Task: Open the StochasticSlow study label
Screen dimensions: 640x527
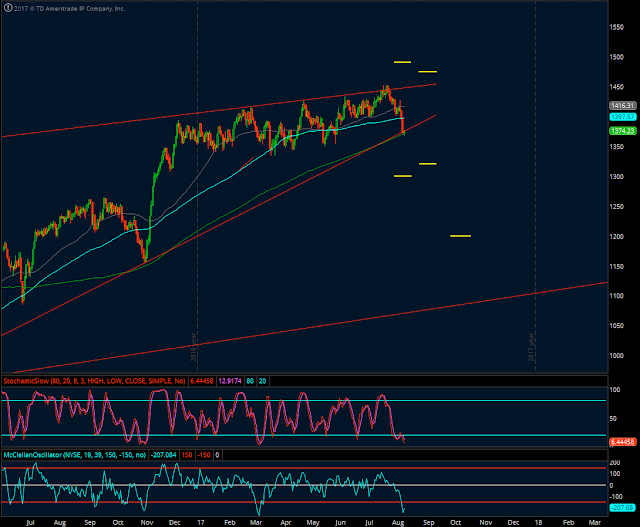Action: (95, 381)
